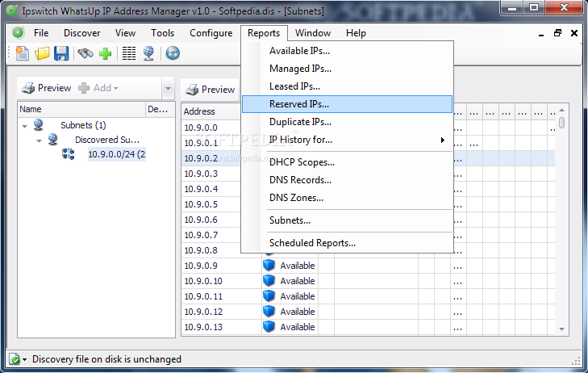Click the scroll down arrow of address list
This screenshot has height=373, width=588.
coord(561,329)
